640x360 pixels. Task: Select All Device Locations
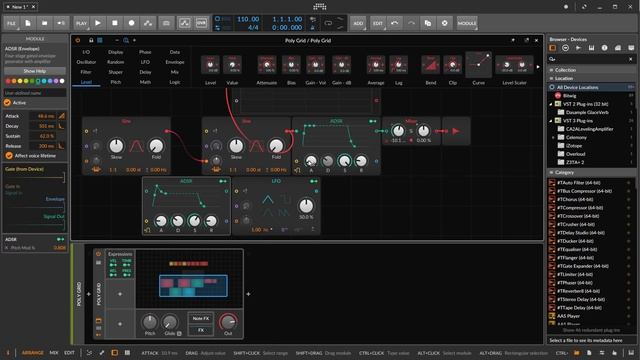[591, 87]
